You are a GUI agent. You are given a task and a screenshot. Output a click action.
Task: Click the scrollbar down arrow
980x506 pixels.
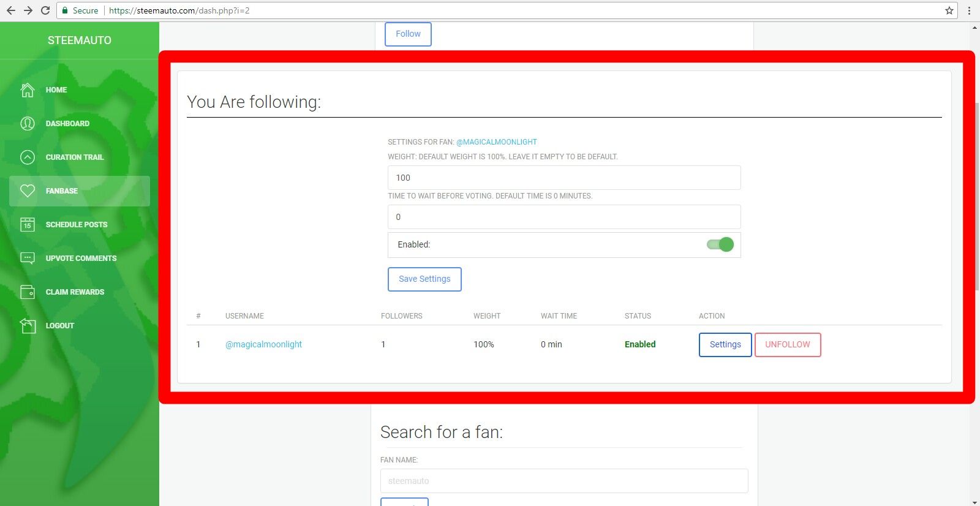tap(974, 502)
